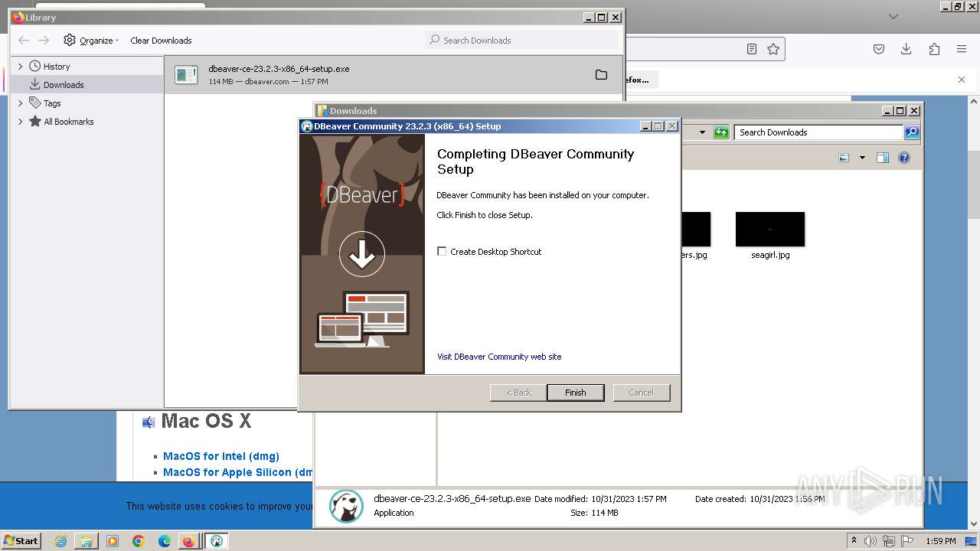The image size is (980, 551).
Task: Click the forward arrow in Library window
Action: coord(44,41)
